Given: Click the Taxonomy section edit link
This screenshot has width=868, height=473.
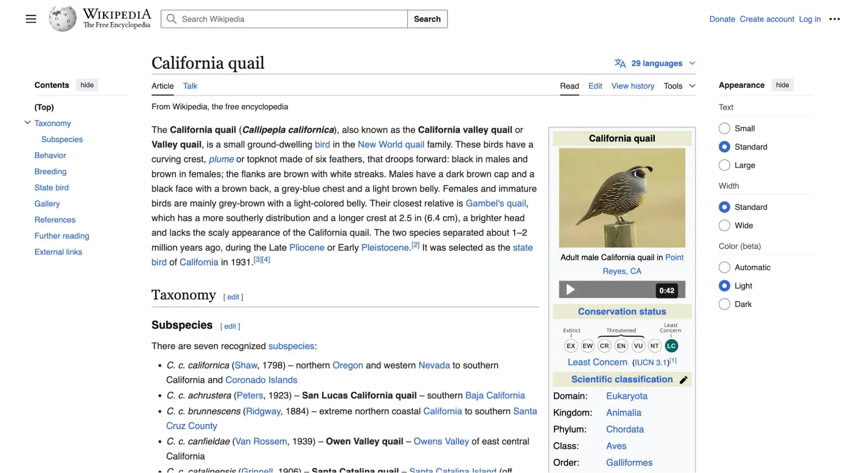Looking at the screenshot, I should point(233,297).
